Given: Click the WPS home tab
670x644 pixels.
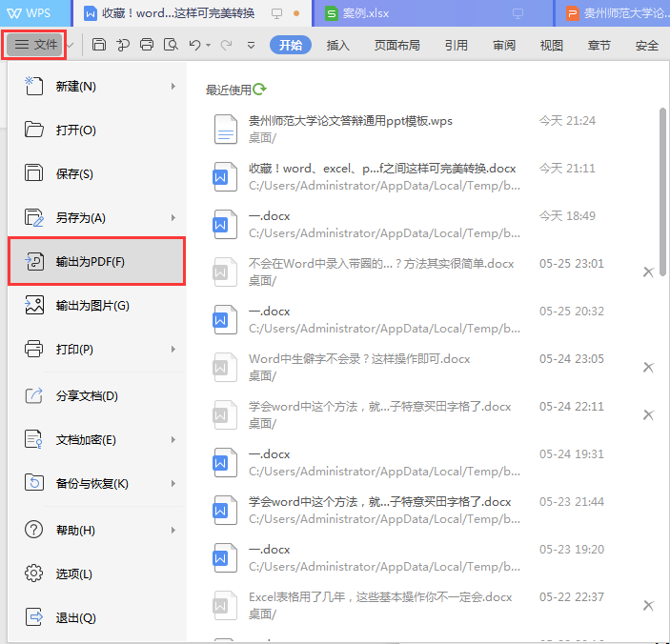Looking at the screenshot, I should click(x=35, y=13).
